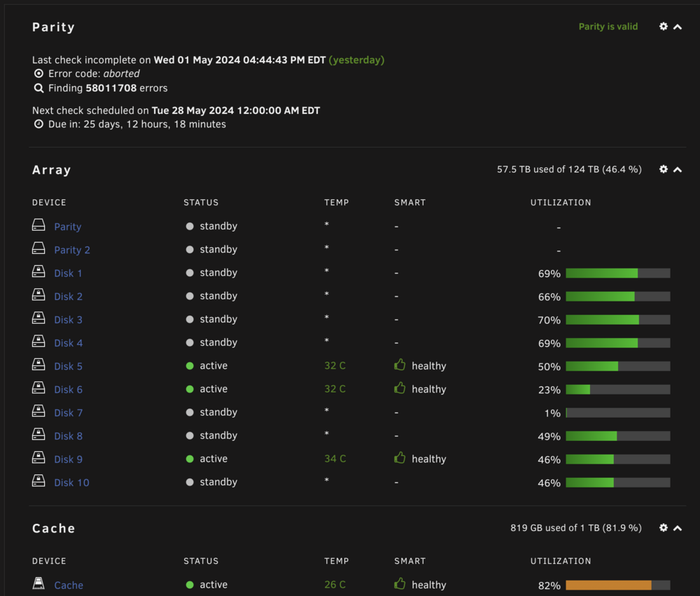Click '57.5 TB used of 124 TB' summary
This screenshot has height=596, width=700.
click(x=569, y=169)
